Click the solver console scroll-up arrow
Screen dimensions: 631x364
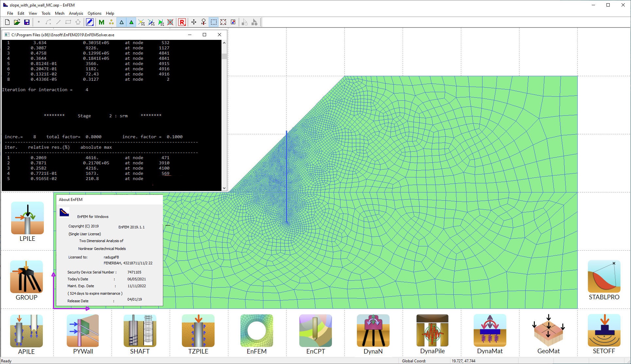click(x=224, y=43)
